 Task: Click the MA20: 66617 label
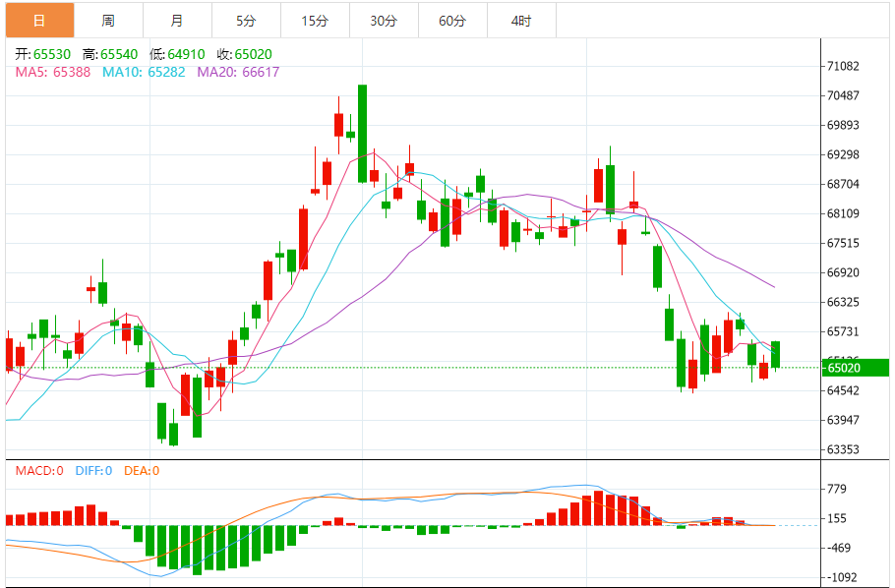239,72
